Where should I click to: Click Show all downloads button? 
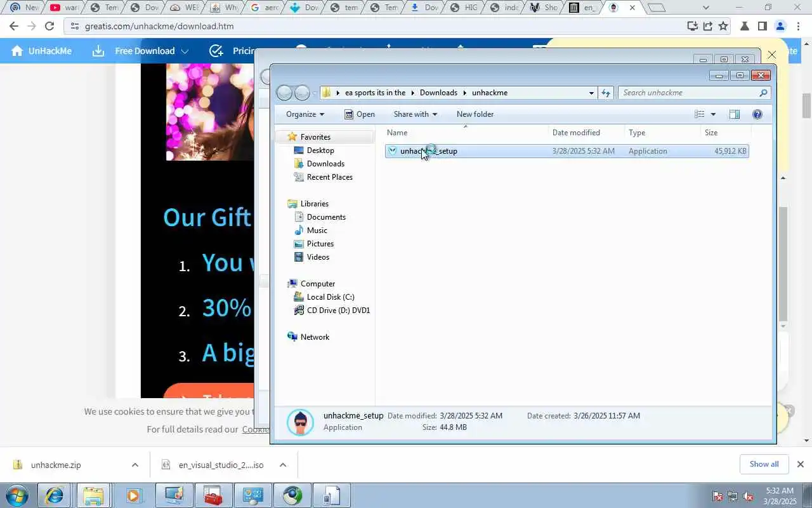(764, 464)
